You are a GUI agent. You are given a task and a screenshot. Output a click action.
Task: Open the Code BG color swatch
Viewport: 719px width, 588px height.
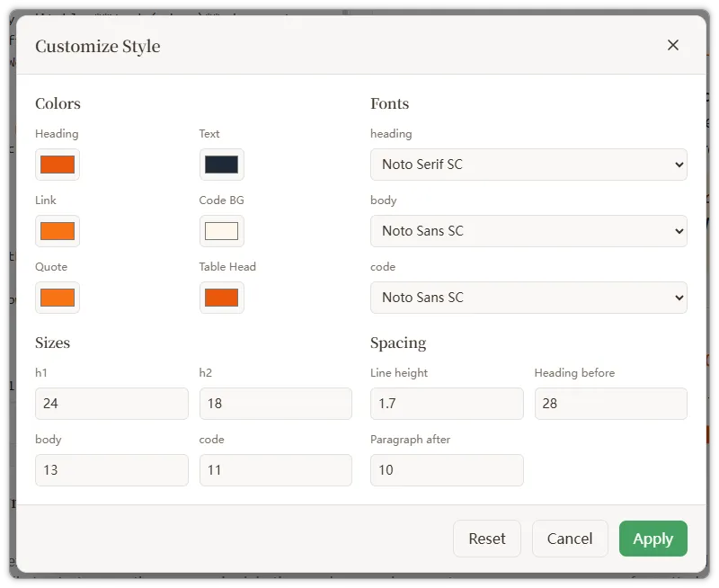tap(221, 231)
